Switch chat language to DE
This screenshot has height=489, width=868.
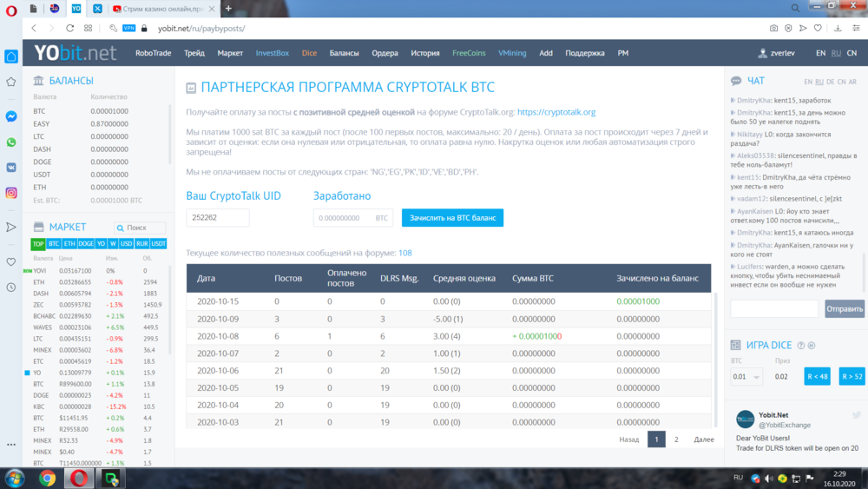831,82
